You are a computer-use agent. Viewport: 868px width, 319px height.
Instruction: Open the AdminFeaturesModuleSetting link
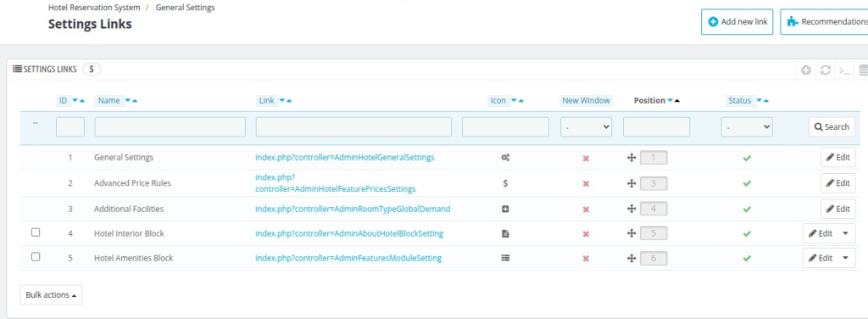click(348, 258)
